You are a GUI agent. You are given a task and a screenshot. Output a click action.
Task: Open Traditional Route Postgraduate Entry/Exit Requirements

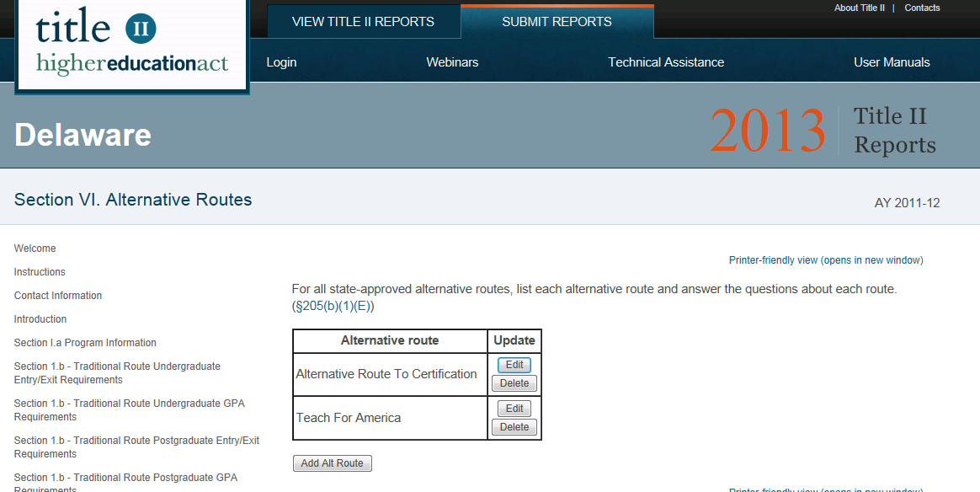coord(137,447)
